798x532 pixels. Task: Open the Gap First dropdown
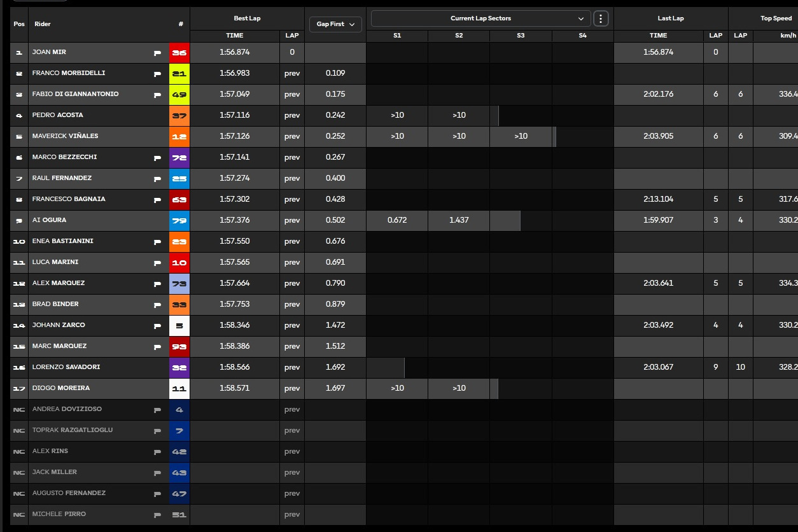coord(335,24)
